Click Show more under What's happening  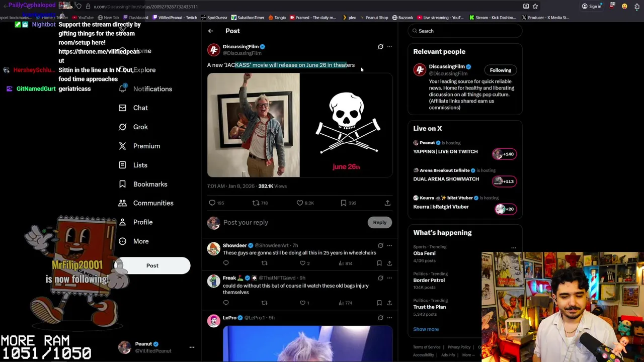coord(426,329)
